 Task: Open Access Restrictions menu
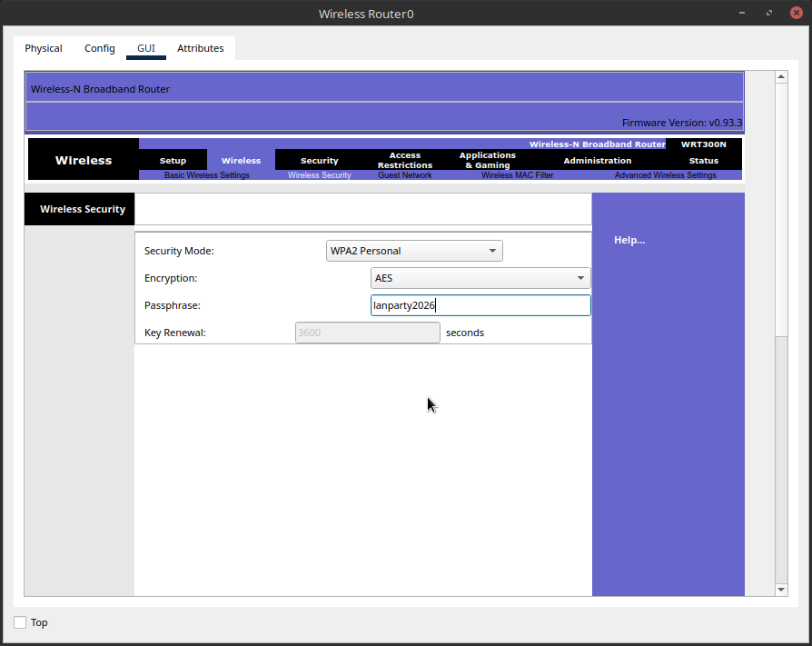(x=405, y=161)
